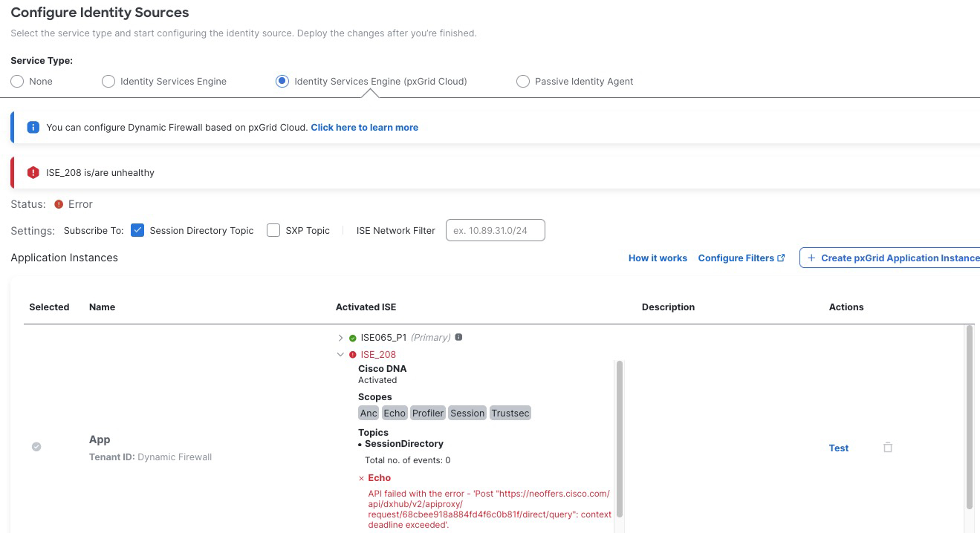The image size is (980, 533).
Task: Click the ISE Network Filter input field
Action: click(495, 230)
